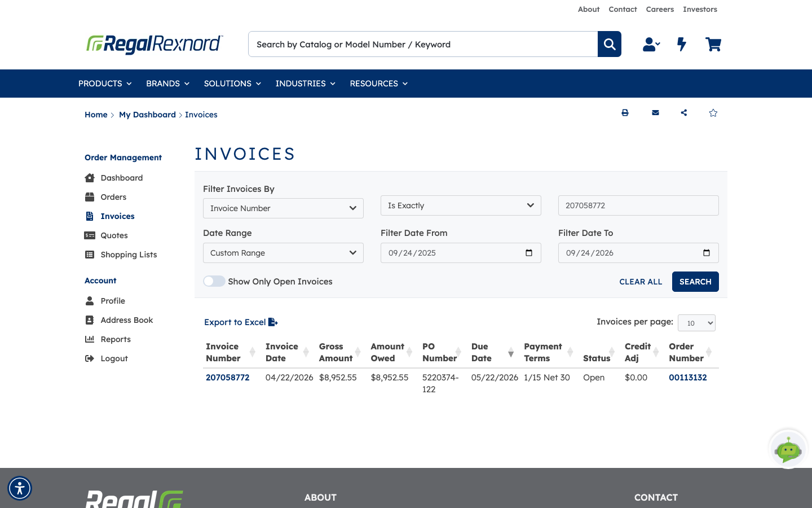This screenshot has height=508, width=812.
Task: Click the email envelope icon
Action: click(x=655, y=113)
